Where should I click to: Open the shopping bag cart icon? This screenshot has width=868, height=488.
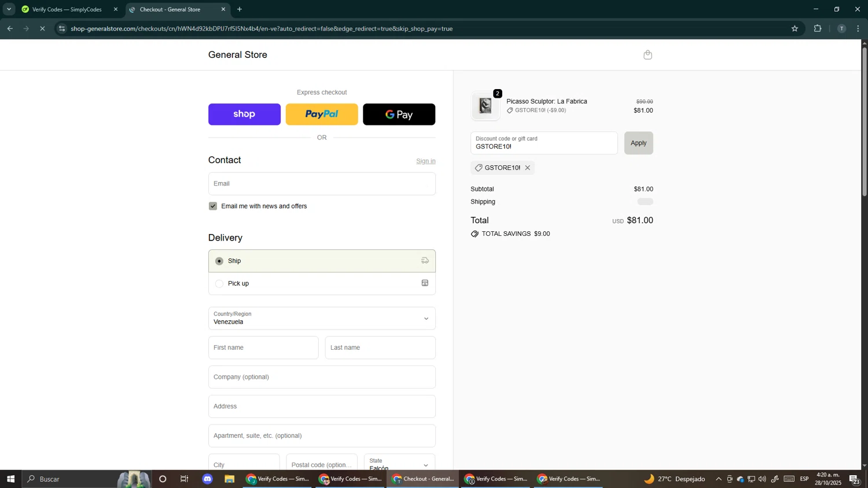click(x=648, y=55)
